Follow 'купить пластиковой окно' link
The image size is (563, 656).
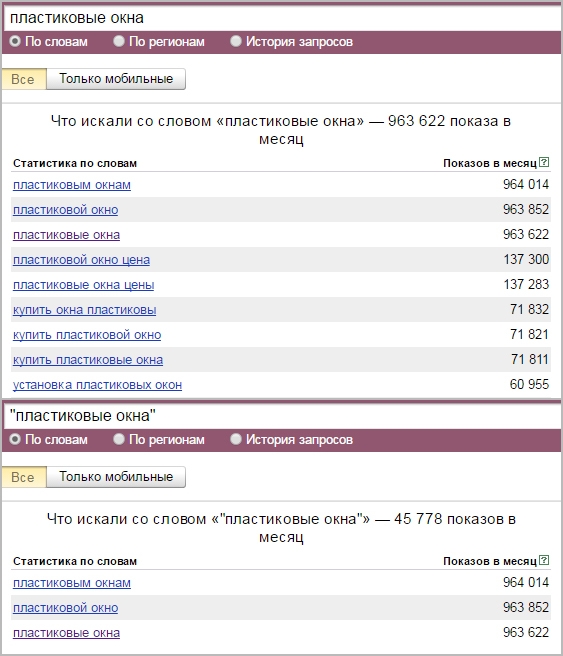pyautogui.click(x=87, y=335)
